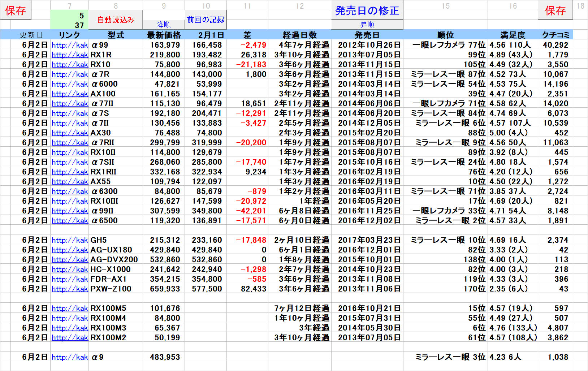
Task: Open the link in the RX10 row
Action: pos(70,65)
